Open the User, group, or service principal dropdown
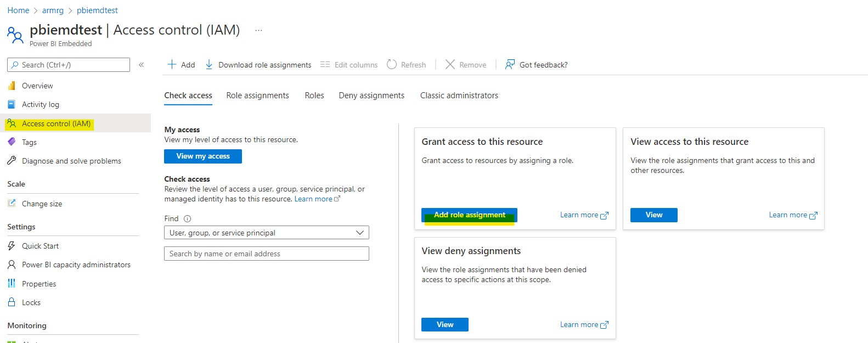 [267, 233]
